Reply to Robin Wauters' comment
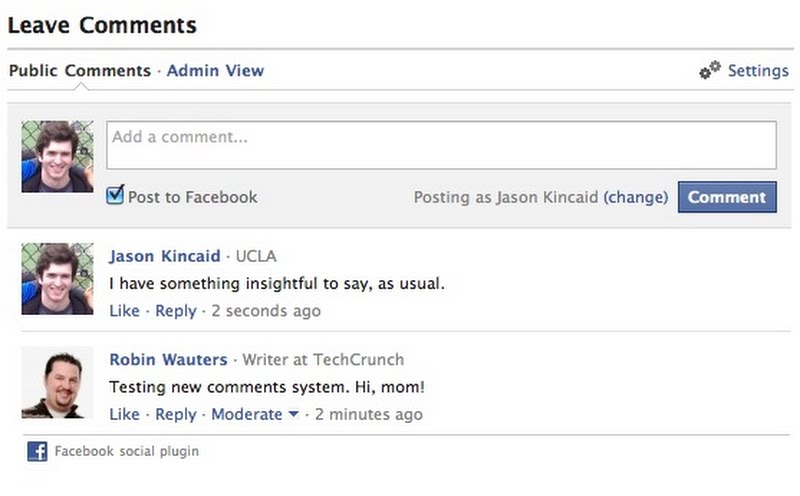The height and width of the screenshot is (496, 800). 176,414
